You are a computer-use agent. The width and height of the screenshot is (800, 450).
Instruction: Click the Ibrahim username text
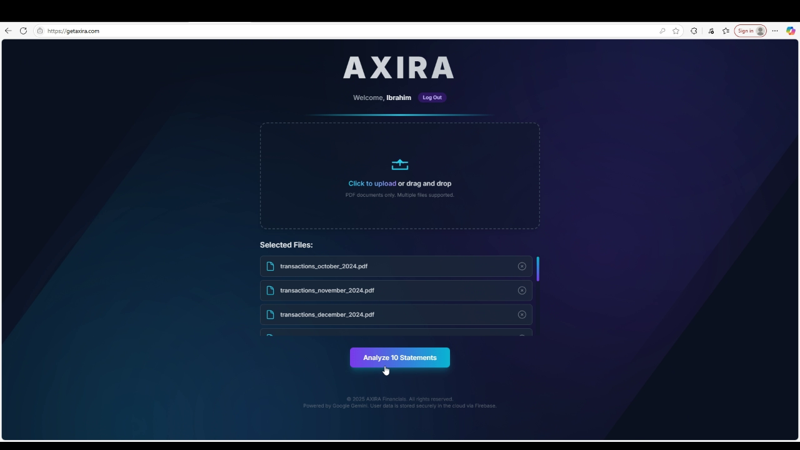[398, 97]
